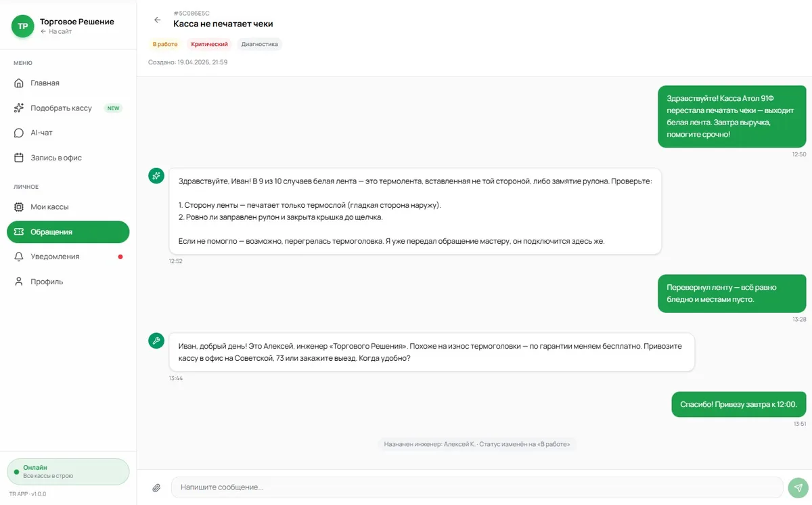Screen dimensions: 812x505
Task: Open Главная in the sidebar menu
Action: [68, 83]
